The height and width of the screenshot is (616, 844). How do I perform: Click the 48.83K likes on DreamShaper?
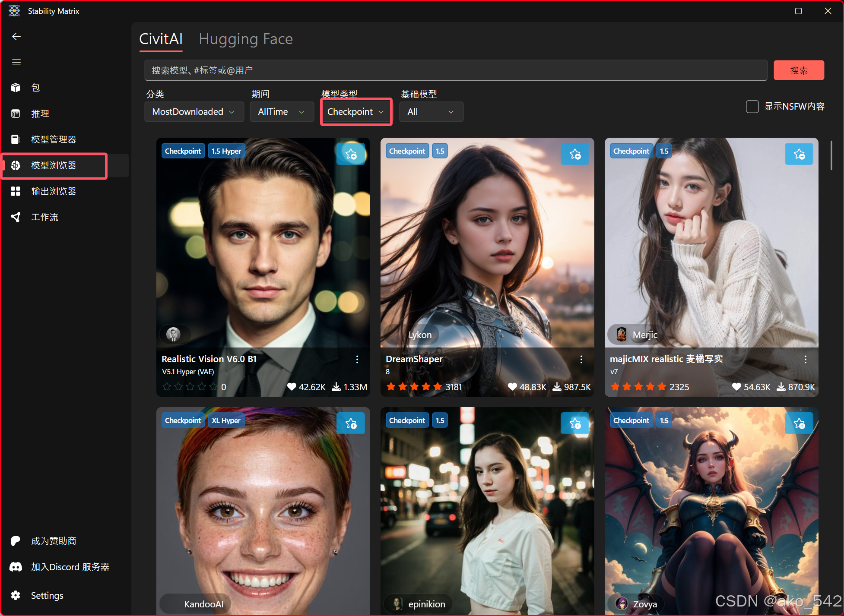coord(527,387)
